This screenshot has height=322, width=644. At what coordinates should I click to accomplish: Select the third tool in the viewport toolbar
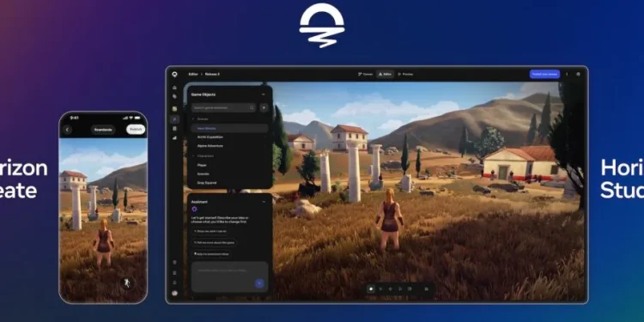[x=390, y=289]
